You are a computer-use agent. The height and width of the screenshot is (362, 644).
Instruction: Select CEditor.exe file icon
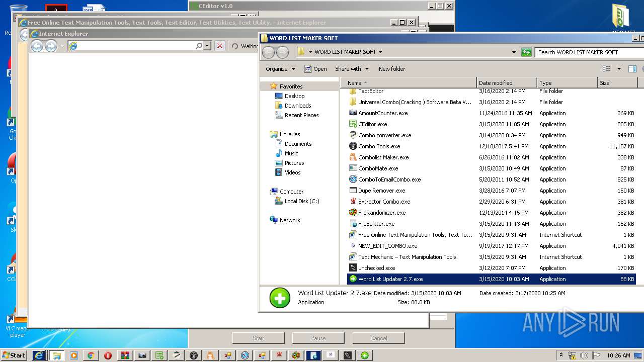[x=353, y=124]
